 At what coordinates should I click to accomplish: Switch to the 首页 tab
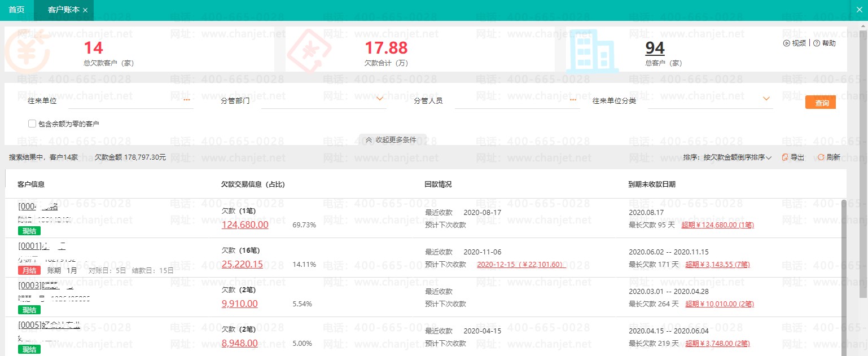pyautogui.click(x=17, y=10)
